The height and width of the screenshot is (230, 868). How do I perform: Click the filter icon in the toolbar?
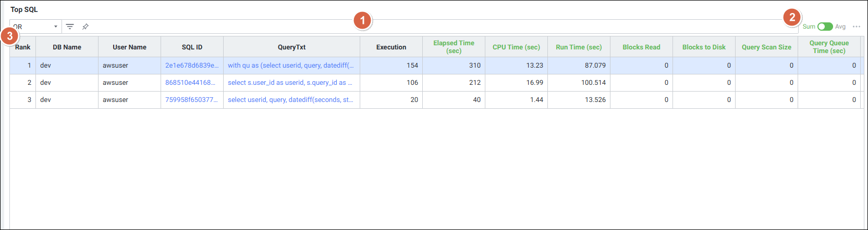[x=70, y=27]
